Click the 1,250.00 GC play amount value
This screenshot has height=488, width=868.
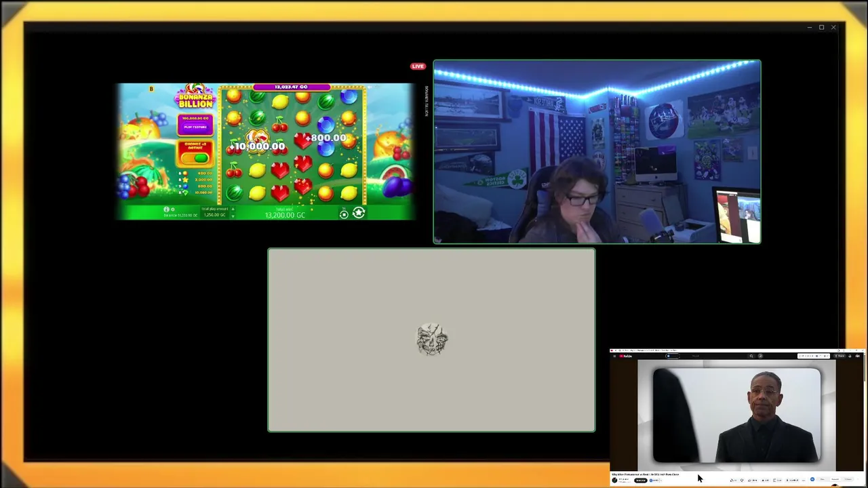click(x=215, y=215)
